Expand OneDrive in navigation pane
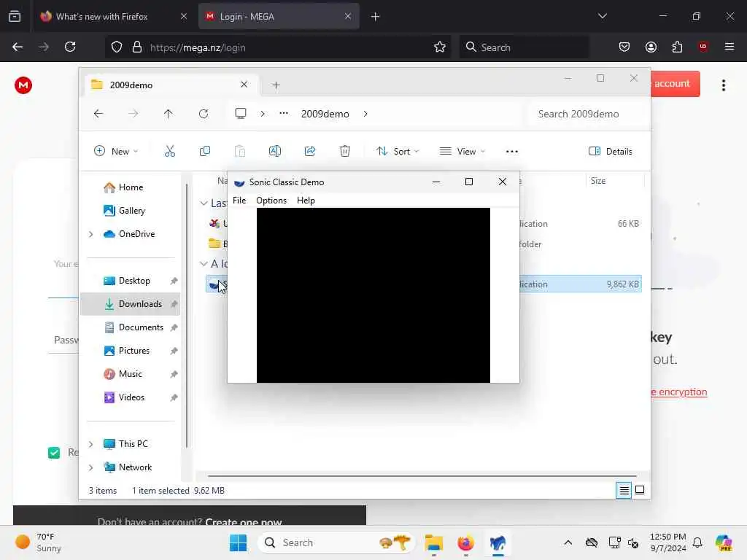Image resolution: width=747 pixels, height=560 pixels. pos(91,234)
